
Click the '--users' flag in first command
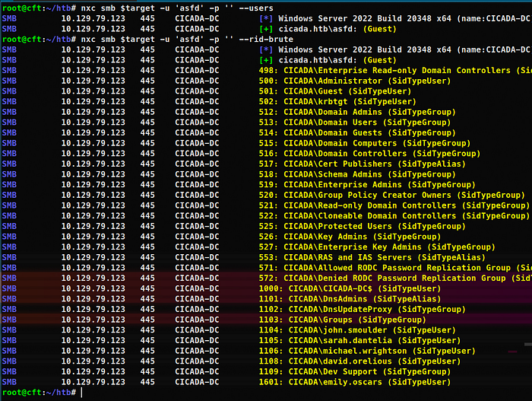[x=256, y=8]
